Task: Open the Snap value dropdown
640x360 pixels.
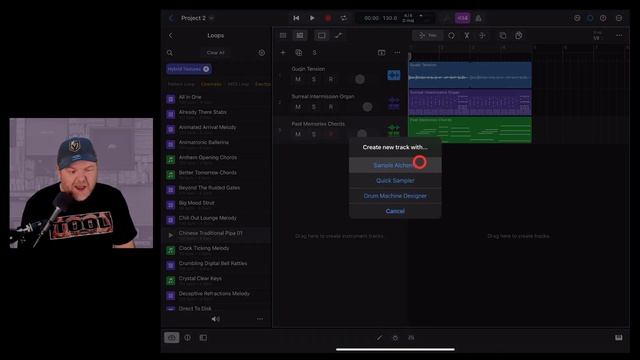Action: point(597,36)
